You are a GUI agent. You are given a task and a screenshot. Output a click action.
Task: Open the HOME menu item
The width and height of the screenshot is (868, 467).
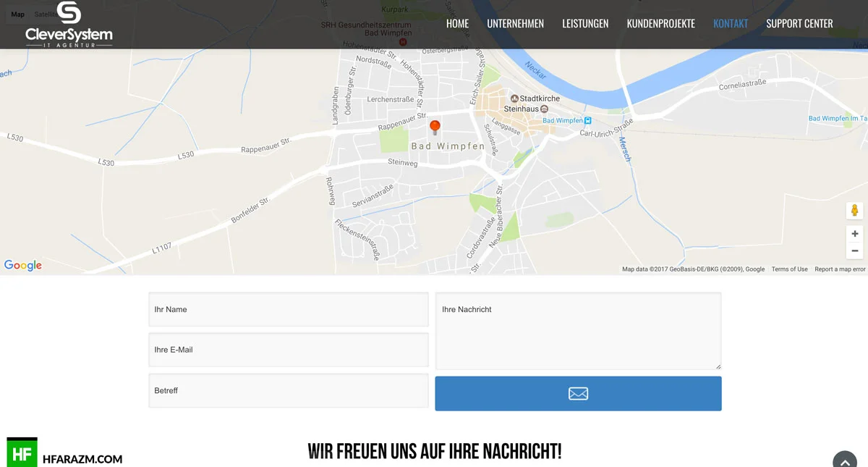(457, 24)
